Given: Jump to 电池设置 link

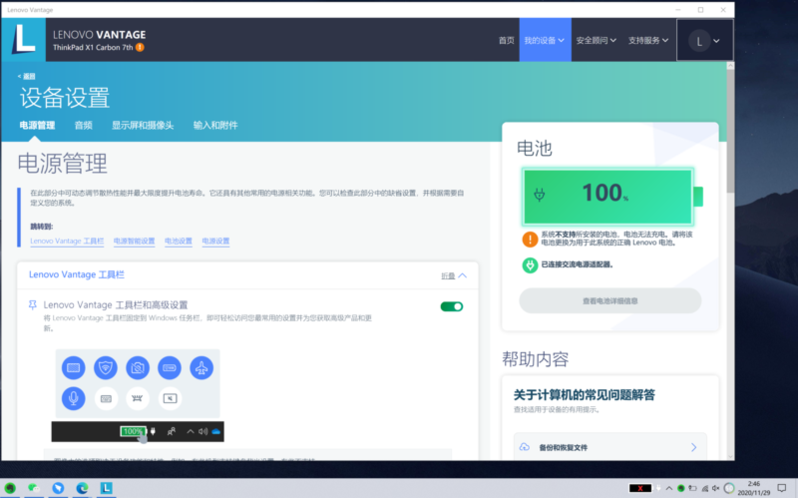Looking at the screenshot, I should [x=178, y=241].
